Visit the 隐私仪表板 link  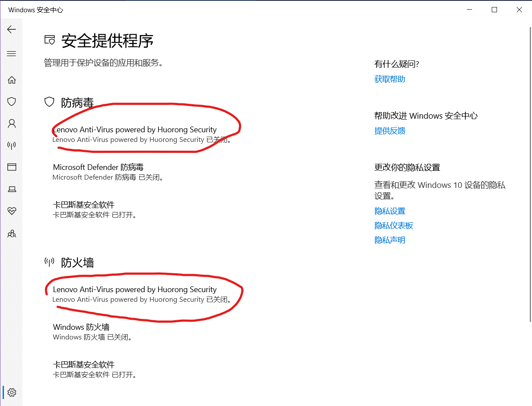394,226
